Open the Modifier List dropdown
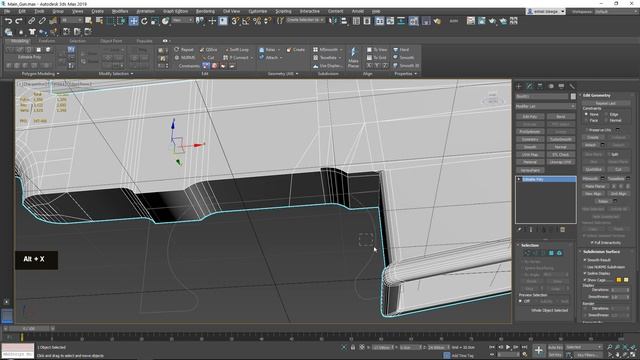This screenshot has height=360, width=640. [x=545, y=106]
